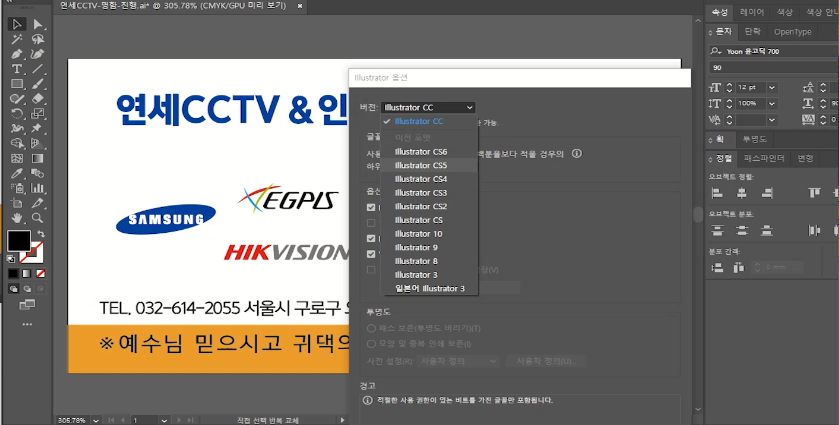The height and width of the screenshot is (425, 839).
Task: Collapse the 문자 panel via its double-arrow
Action: coord(711,32)
